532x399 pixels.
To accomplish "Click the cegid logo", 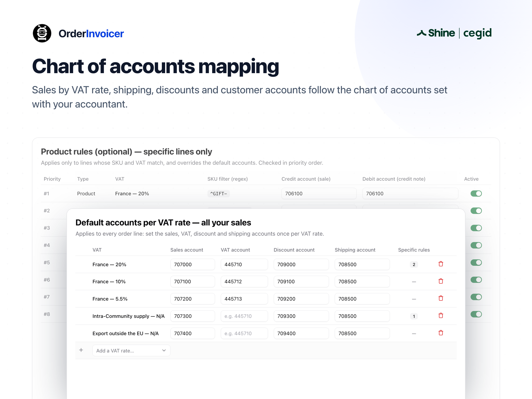I will (x=477, y=33).
